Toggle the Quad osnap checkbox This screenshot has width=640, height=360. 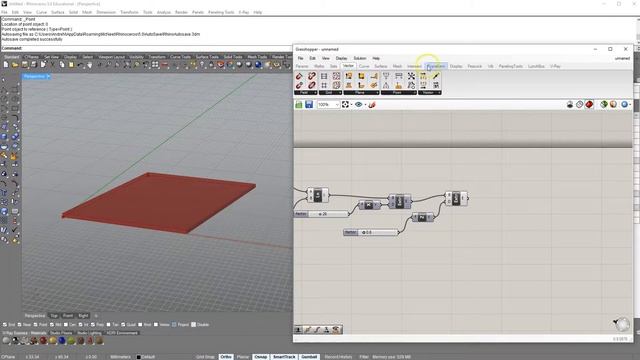point(123,324)
